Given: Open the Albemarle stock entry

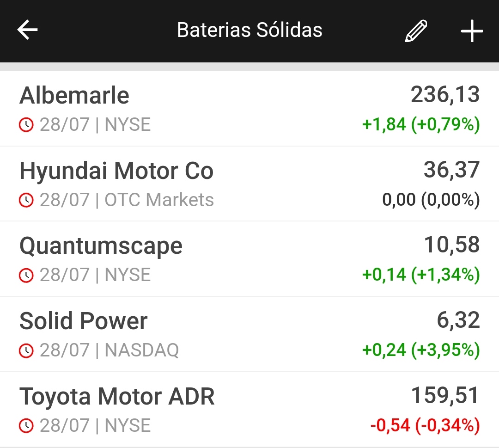Looking at the screenshot, I should point(74,96).
